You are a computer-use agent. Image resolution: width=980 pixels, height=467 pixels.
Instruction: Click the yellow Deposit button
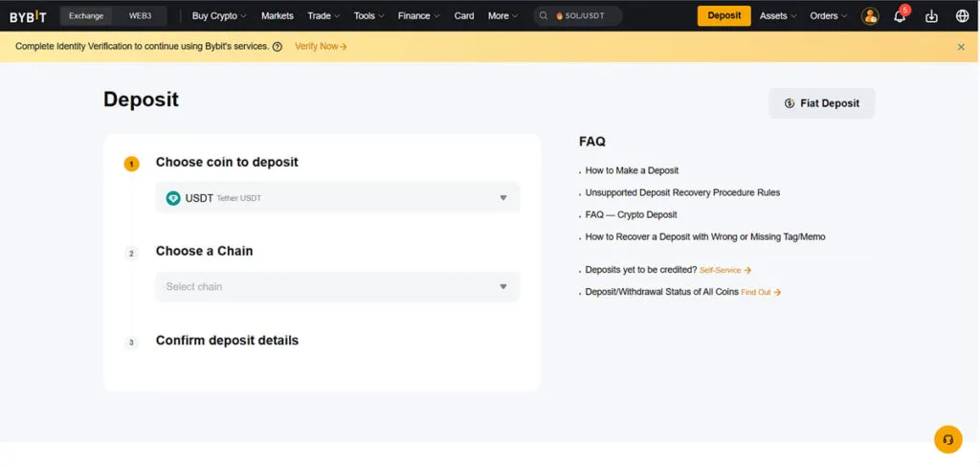(x=724, y=16)
